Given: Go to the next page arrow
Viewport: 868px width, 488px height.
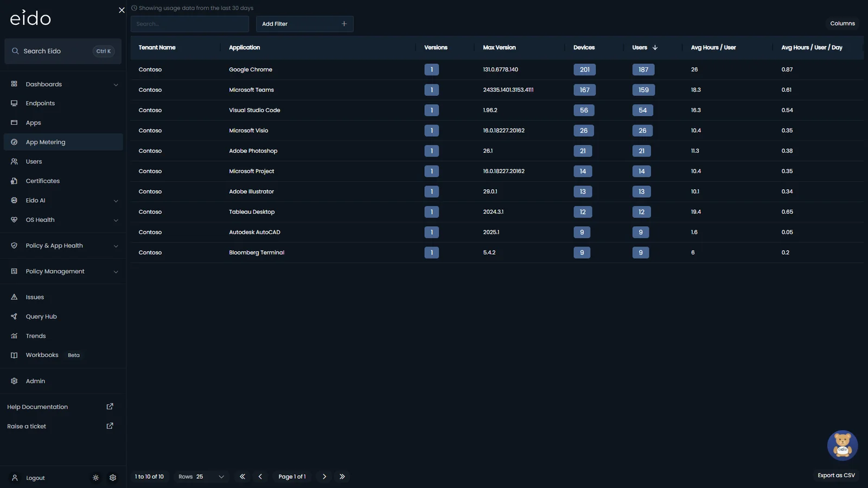Looking at the screenshot, I should (324, 477).
